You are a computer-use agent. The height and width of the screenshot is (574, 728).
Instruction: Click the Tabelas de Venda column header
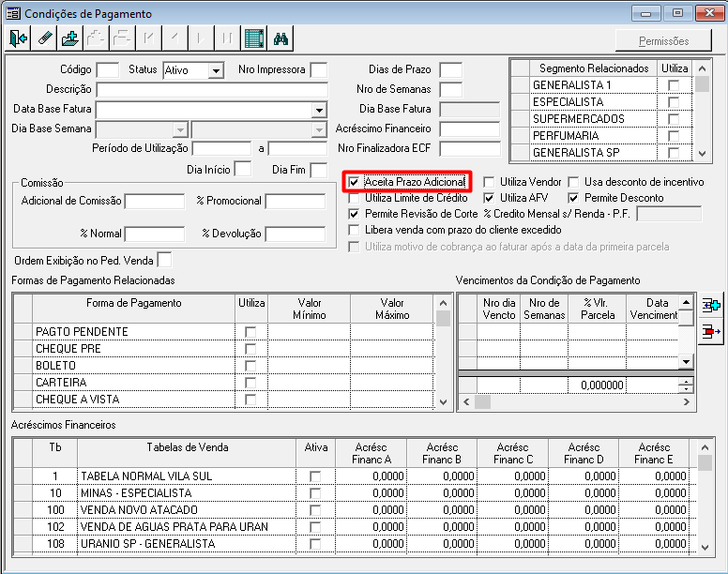pos(187,453)
